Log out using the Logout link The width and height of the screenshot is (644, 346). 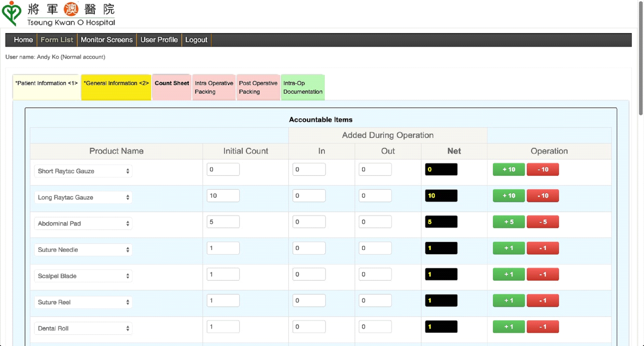196,40
